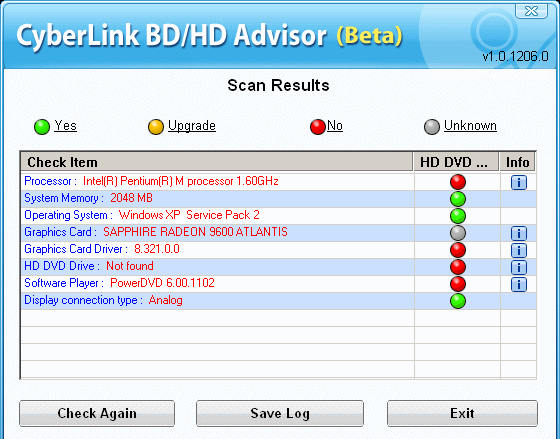Click green status light for System Memory
The height and width of the screenshot is (439, 560).
pyautogui.click(x=458, y=199)
